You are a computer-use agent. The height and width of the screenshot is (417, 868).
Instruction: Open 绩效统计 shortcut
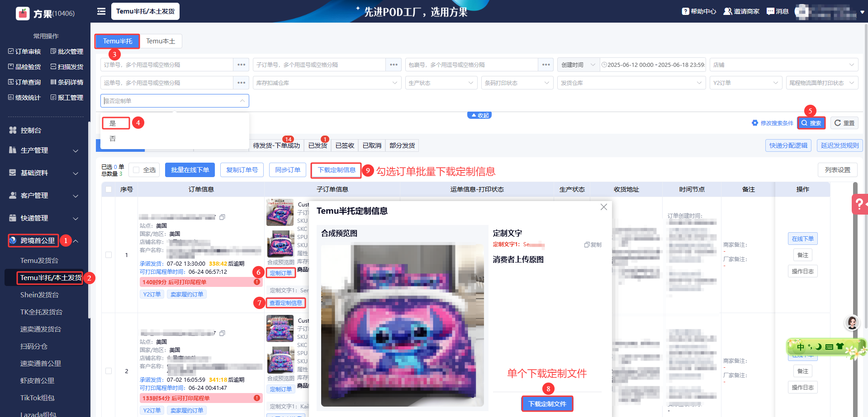(x=24, y=98)
